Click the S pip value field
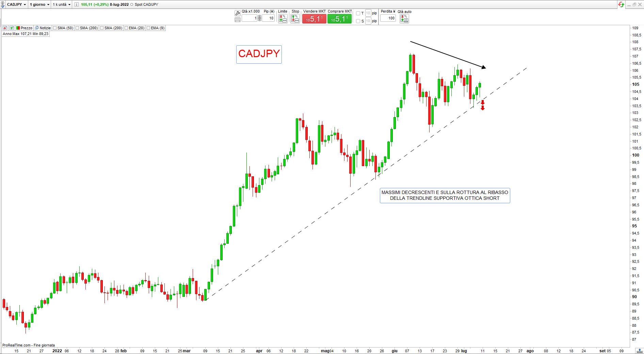The height and width of the screenshot is (354, 644). pyautogui.click(x=368, y=21)
